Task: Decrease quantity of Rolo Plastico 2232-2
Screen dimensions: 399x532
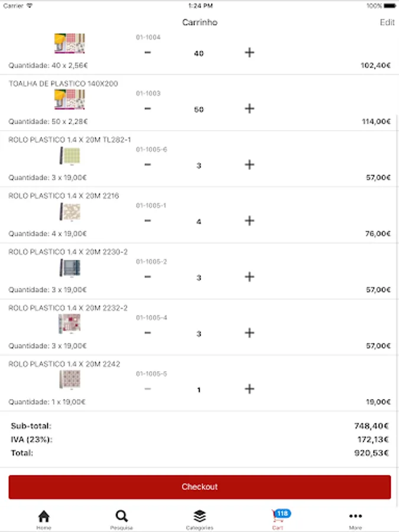Action: (x=148, y=333)
